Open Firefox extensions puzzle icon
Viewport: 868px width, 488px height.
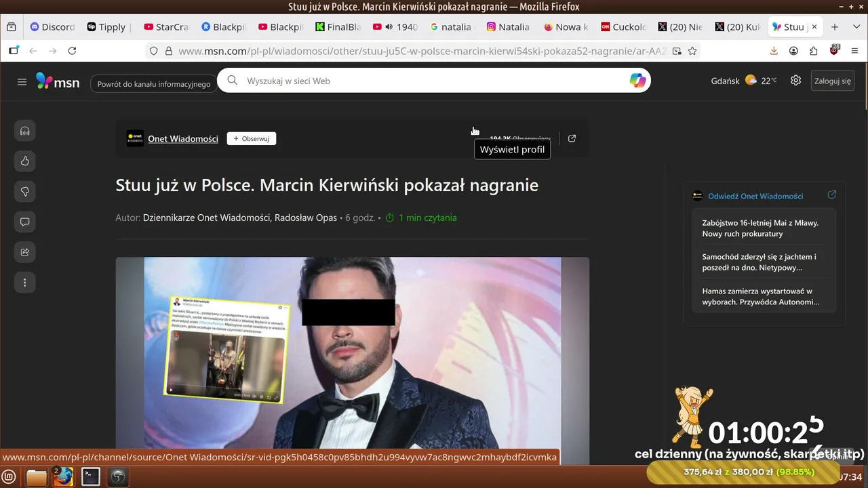814,51
